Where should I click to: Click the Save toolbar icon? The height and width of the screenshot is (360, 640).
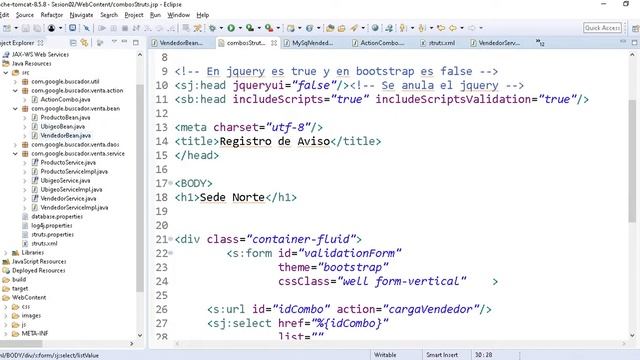tap(25, 28)
